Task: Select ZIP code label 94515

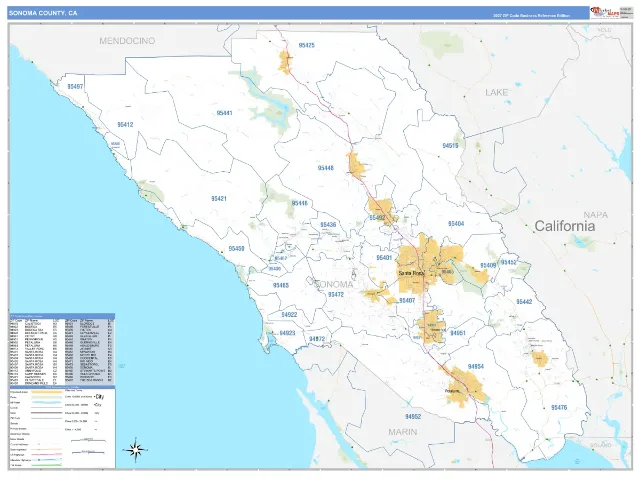Action: coord(450,145)
